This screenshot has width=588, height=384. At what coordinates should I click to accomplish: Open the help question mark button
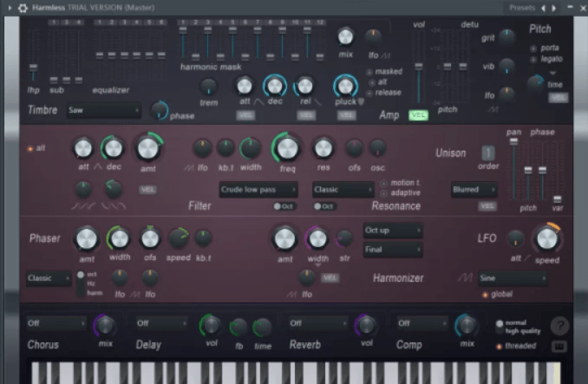coord(559,326)
